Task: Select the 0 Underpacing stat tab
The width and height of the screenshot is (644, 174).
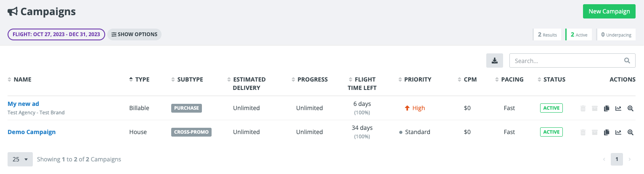Action: pos(616,35)
